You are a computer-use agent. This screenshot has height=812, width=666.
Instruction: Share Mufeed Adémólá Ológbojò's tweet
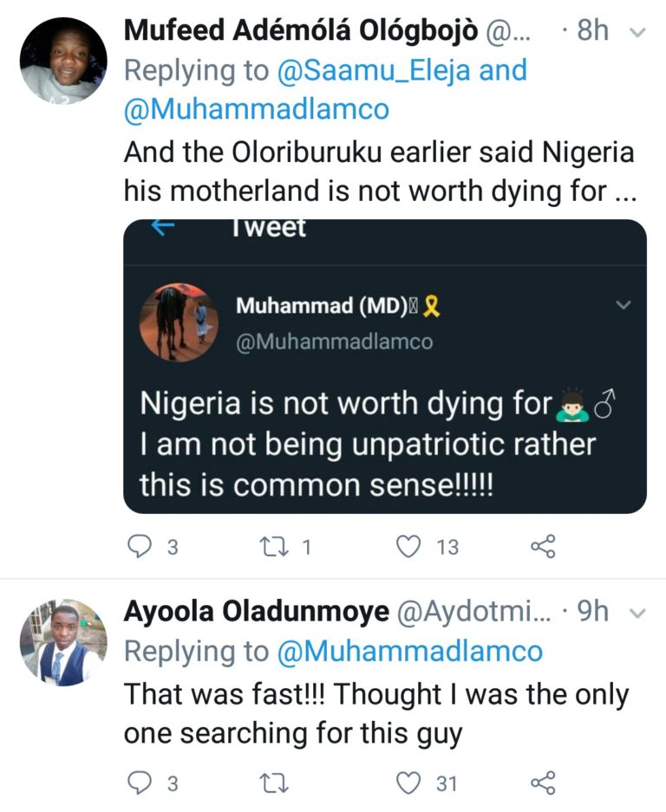542,547
